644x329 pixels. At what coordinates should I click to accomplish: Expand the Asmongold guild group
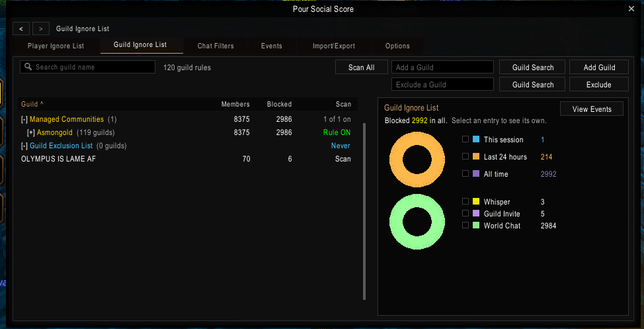click(31, 133)
